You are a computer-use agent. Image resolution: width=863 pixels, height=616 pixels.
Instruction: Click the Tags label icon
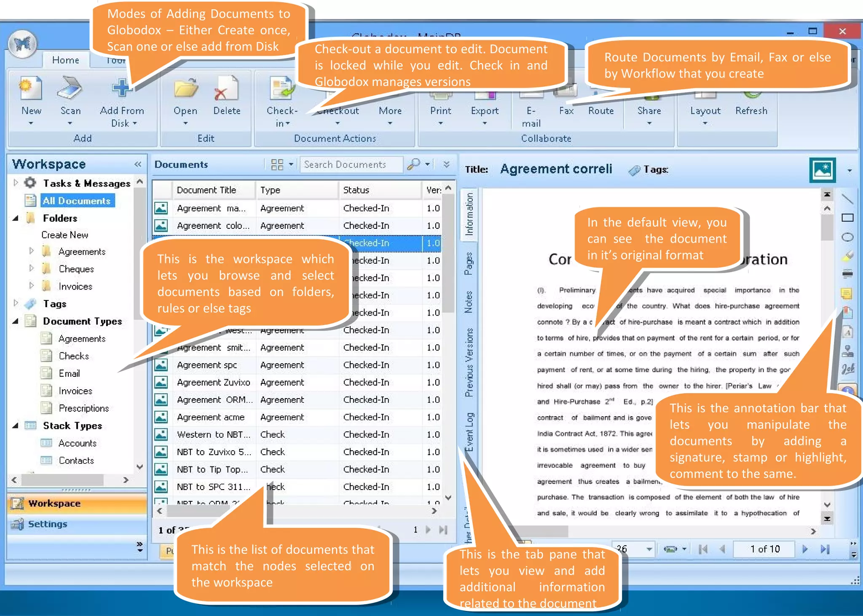pos(634,170)
